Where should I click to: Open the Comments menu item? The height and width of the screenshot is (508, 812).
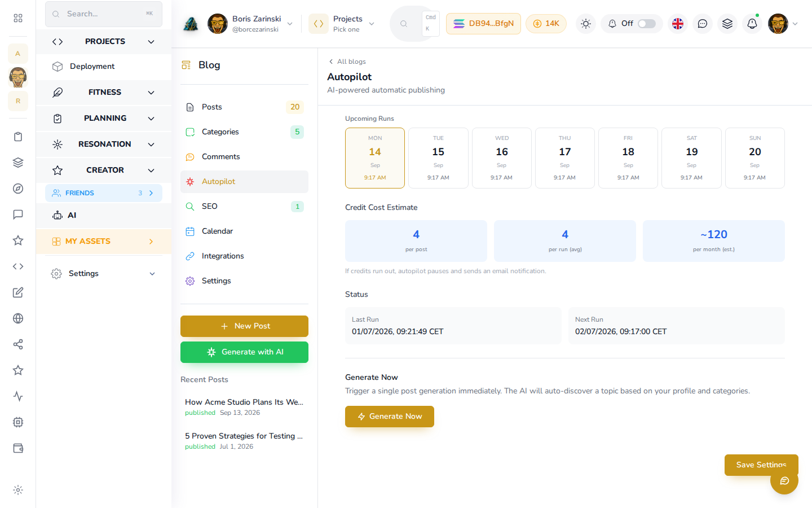coord(244,157)
